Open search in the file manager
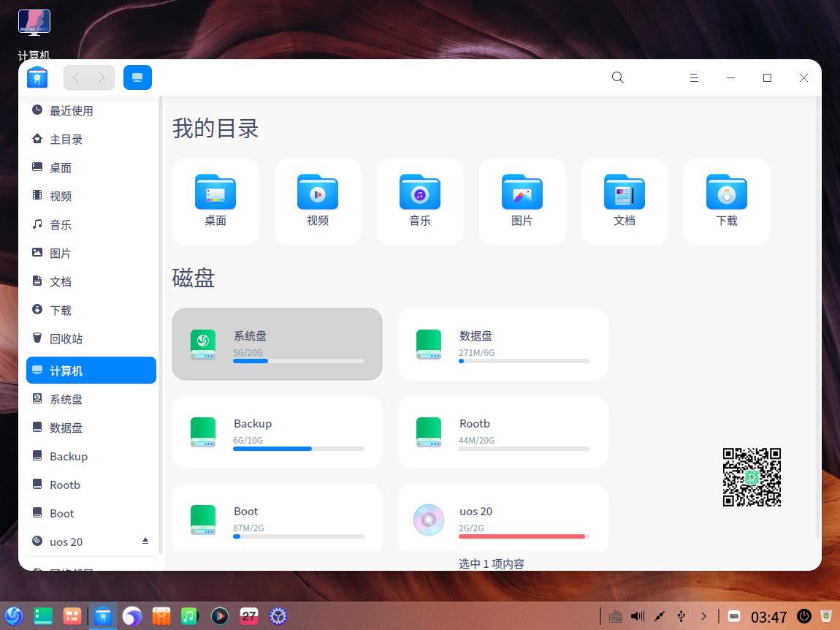The height and width of the screenshot is (630, 840). coord(617,77)
